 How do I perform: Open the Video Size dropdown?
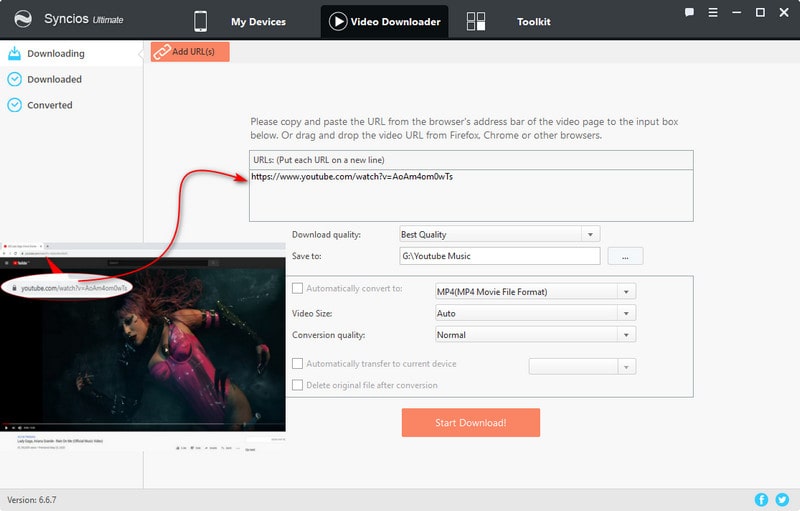click(535, 313)
